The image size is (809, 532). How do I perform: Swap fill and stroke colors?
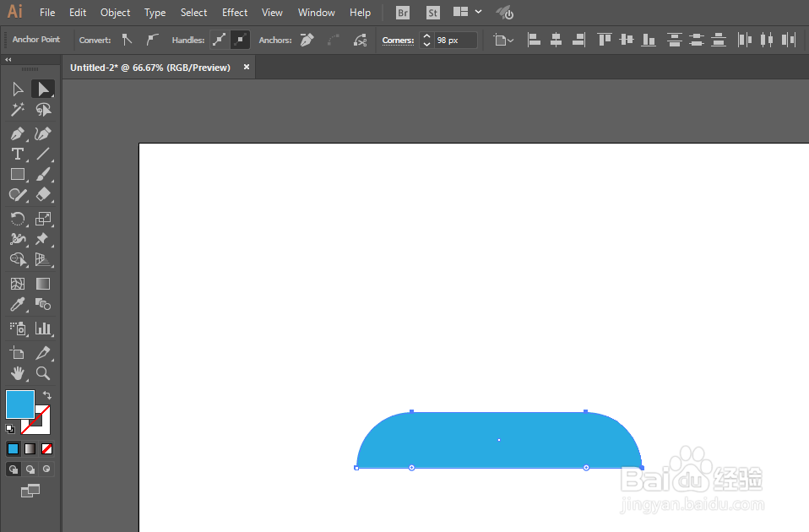[47, 395]
